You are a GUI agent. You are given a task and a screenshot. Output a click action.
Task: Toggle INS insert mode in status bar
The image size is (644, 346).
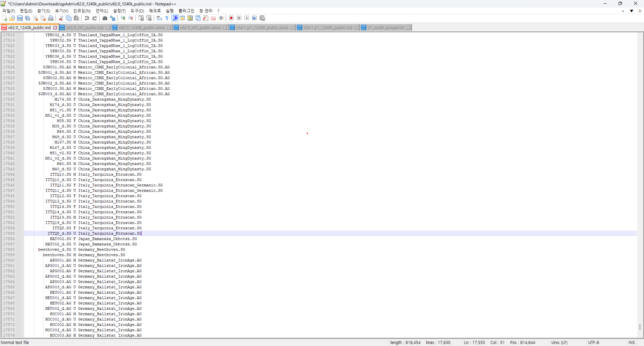[632, 343]
